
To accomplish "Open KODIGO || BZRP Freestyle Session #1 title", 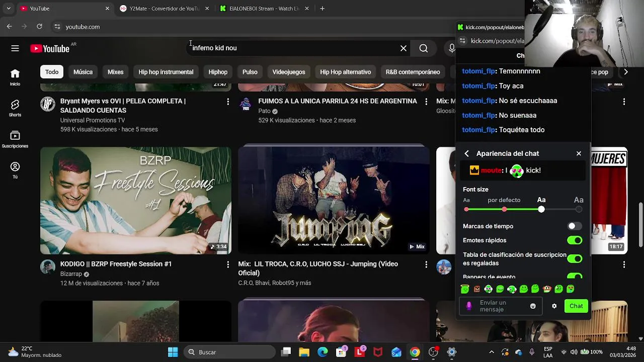I will pyautogui.click(x=116, y=264).
